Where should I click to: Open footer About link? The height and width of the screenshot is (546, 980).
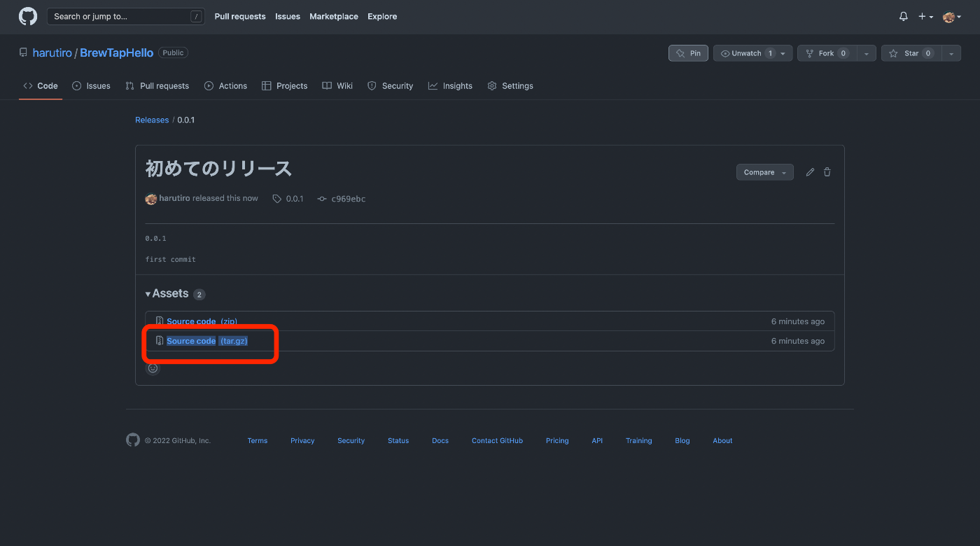coord(722,441)
